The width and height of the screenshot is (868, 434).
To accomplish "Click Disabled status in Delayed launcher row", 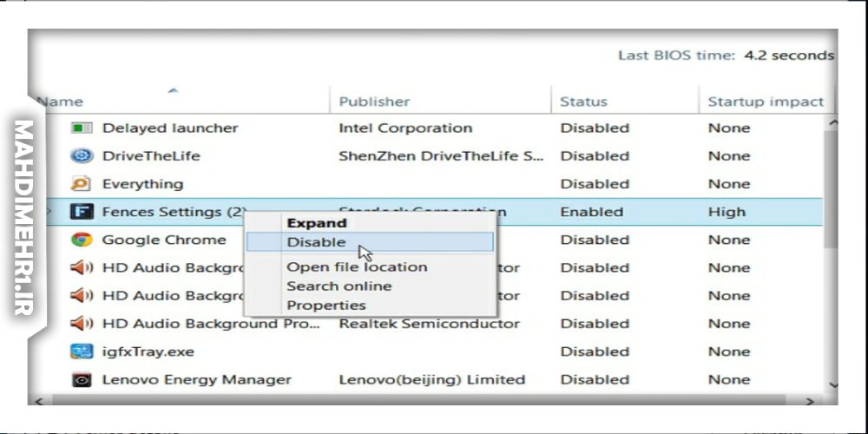I will (x=595, y=128).
